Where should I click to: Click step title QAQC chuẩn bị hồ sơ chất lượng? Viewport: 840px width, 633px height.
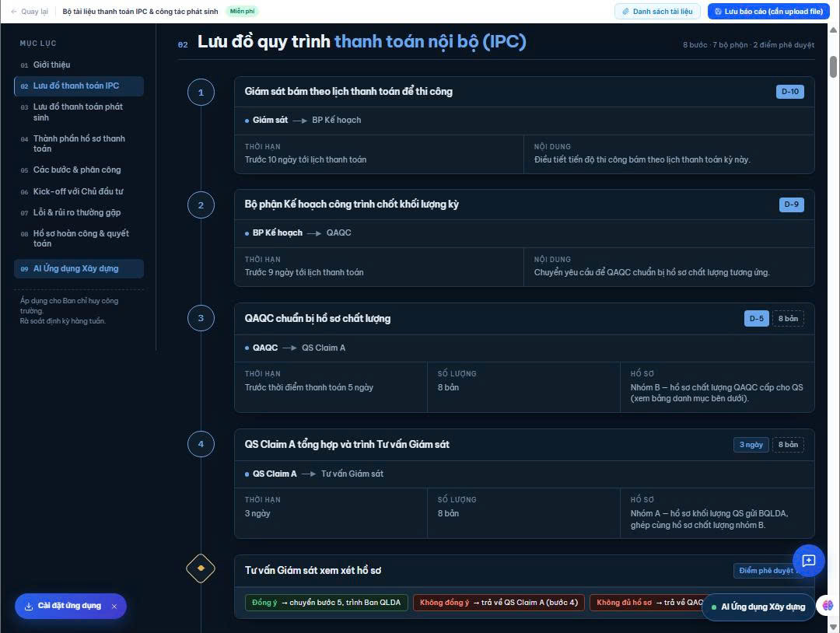click(317, 319)
